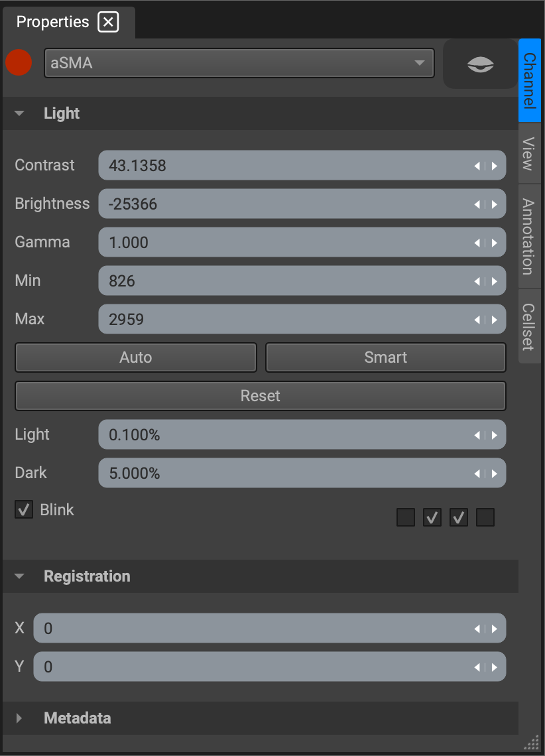Click the Smart button
545x756 pixels.
pos(385,357)
